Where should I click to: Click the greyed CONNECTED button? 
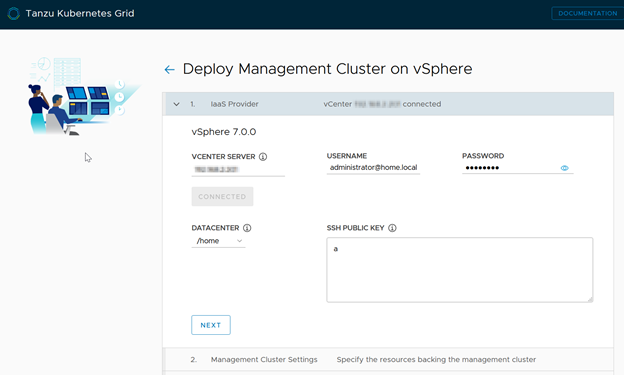pos(222,197)
